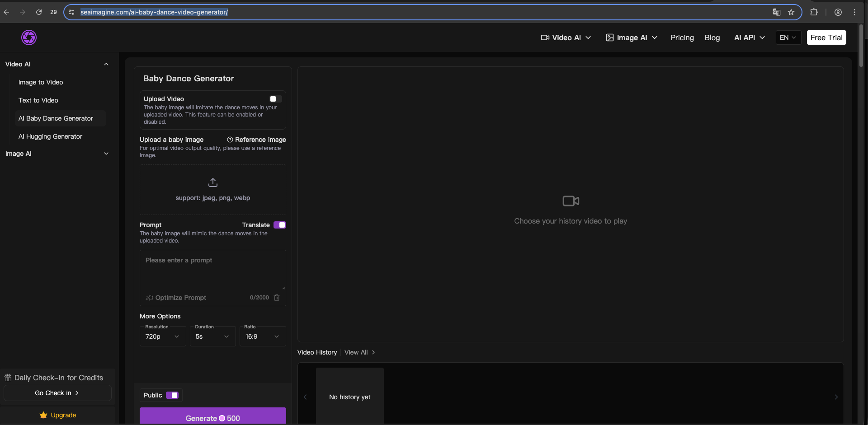Screen dimensions: 868x425
Task: Turn off the Translate toggle
Action: [x=279, y=225]
